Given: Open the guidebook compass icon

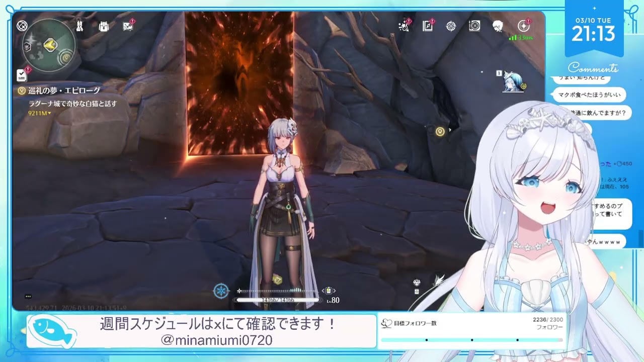Looking at the screenshot, I should 428,26.
